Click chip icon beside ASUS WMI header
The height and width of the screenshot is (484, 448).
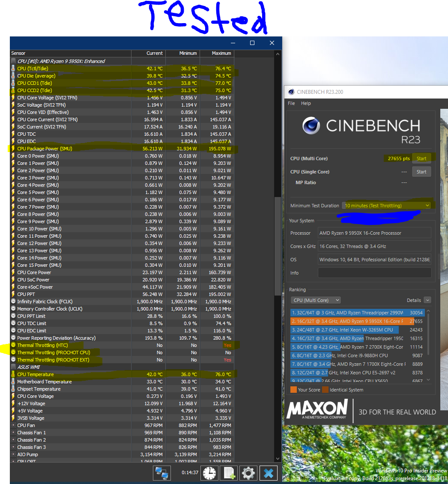tap(13, 367)
